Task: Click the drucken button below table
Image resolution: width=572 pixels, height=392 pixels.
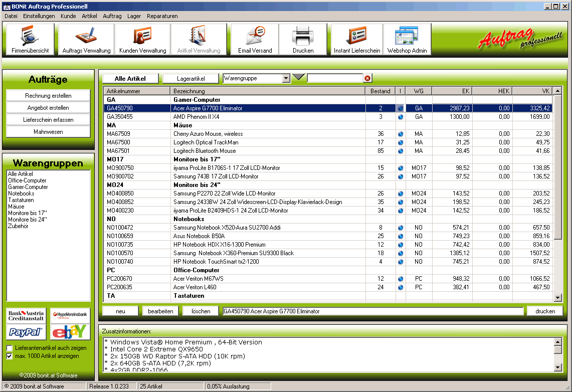Action: (545, 311)
